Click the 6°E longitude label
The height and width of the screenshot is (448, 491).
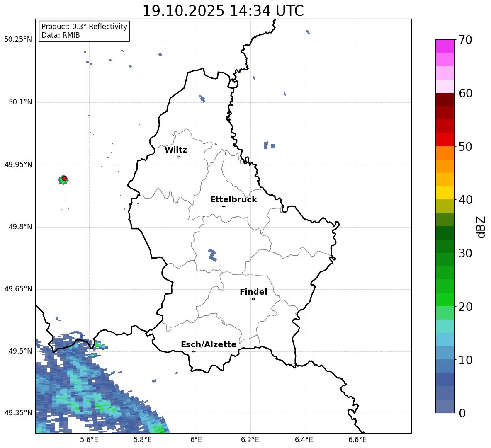coord(196,440)
